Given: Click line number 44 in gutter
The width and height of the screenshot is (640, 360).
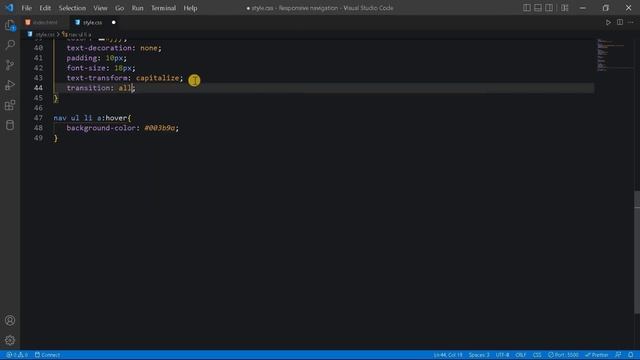Looking at the screenshot, I should (x=38, y=88).
